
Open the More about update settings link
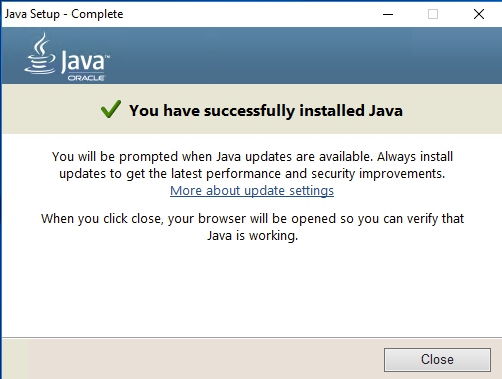[252, 191]
